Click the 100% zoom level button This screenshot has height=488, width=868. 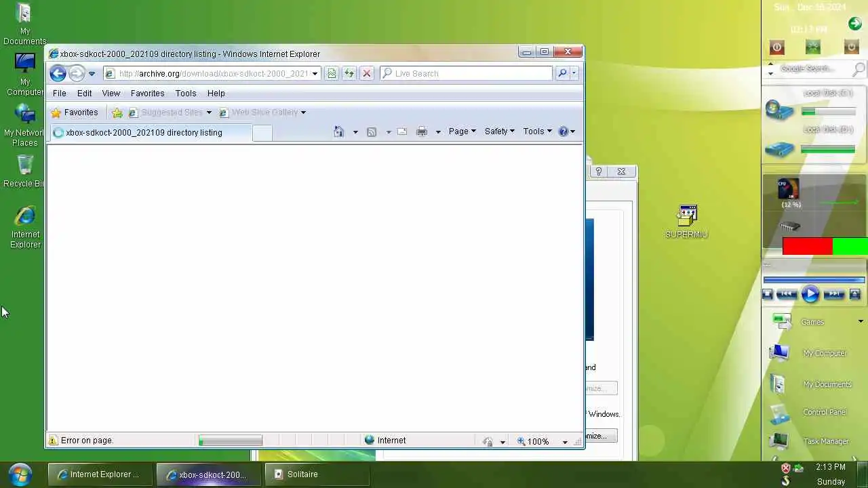tap(534, 441)
